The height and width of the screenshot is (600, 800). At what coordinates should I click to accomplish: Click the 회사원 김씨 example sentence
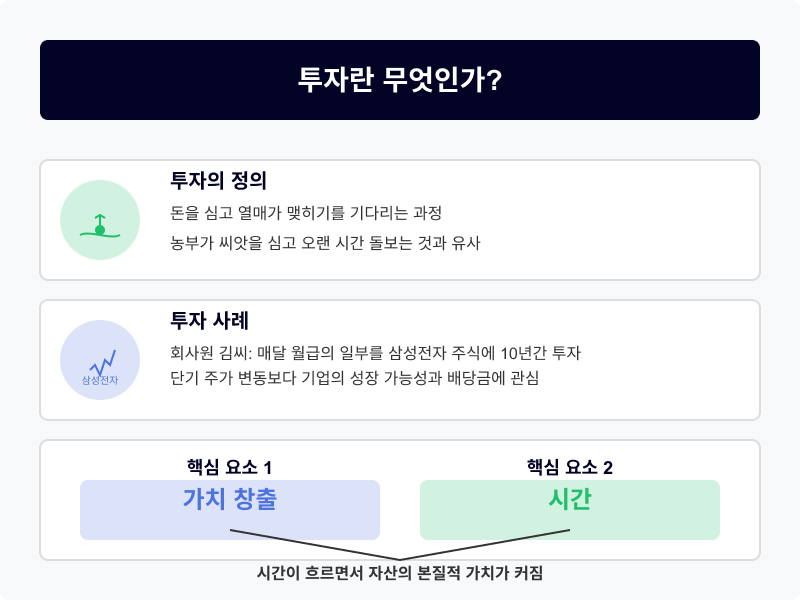coord(376,353)
